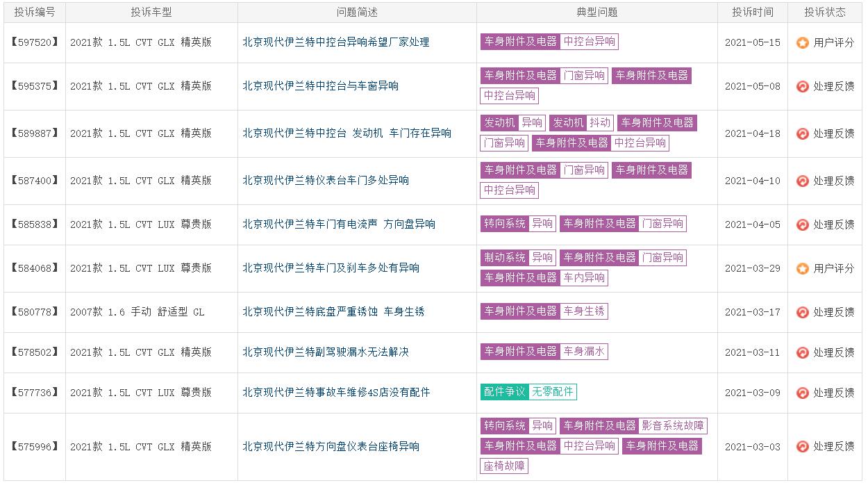Open complaint 北京现代伊兰特方向盘仪表台座椅异响
Viewport: 868px width, 483px height.
tap(331, 447)
